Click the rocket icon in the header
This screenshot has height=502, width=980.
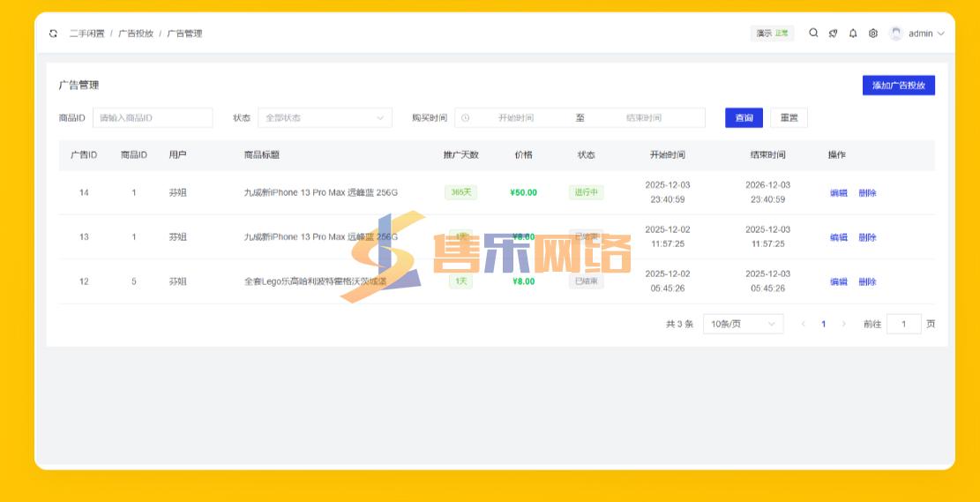coord(833,34)
